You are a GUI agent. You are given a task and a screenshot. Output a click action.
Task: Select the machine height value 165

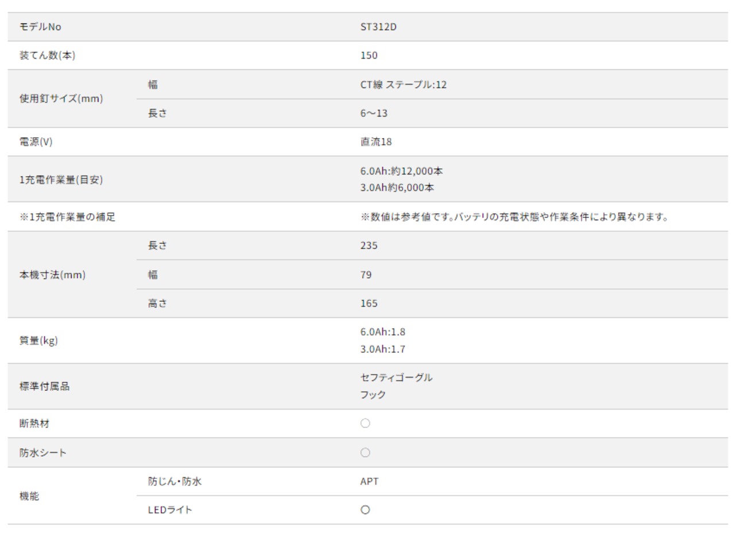(369, 304)
